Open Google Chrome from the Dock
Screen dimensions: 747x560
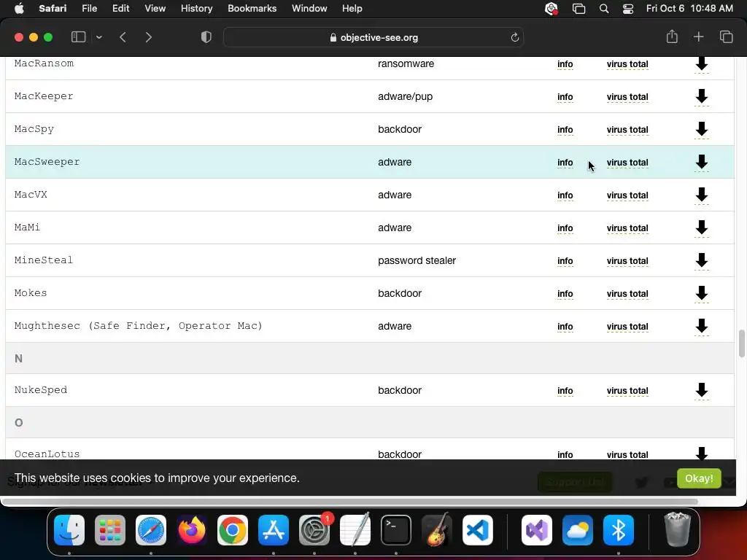(233, 530)
